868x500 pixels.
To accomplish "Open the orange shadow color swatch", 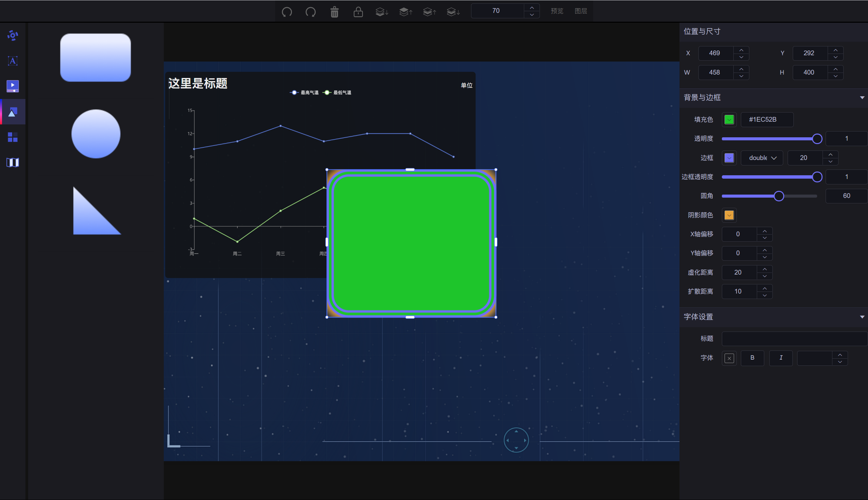I will [x=729, y=215].
